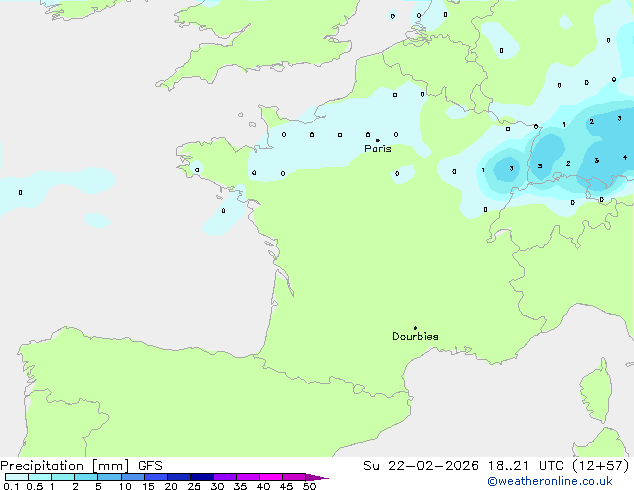Image resolution: width=634 pixels, height=490 pixels.
Task: Click the legend label '40'
Action: 263,486
